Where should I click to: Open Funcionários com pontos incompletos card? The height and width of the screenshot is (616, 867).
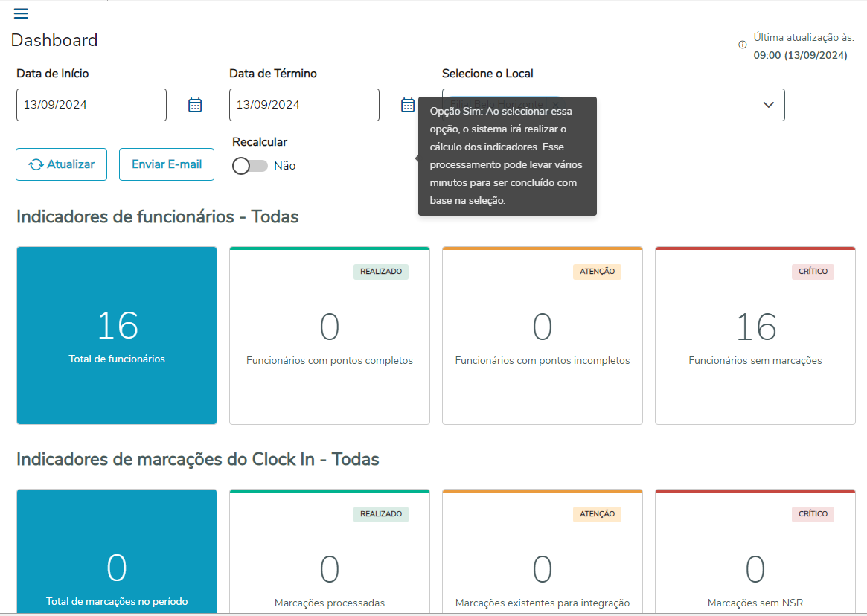[543, 336]
